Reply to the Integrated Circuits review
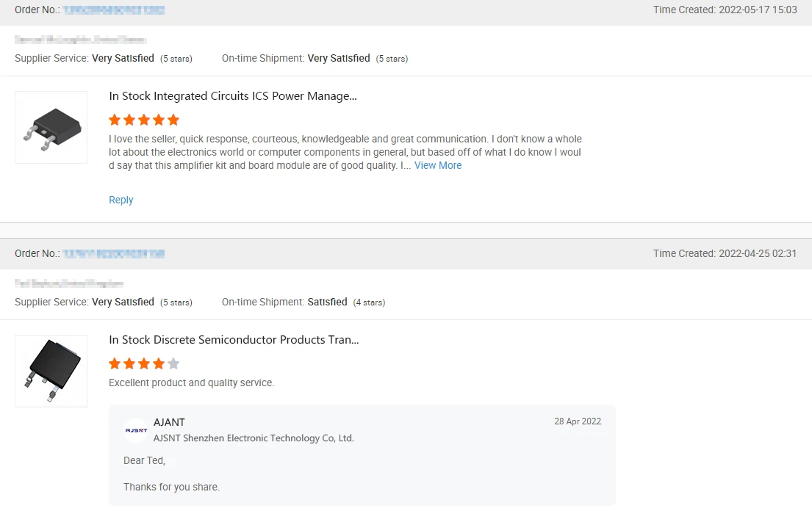 [121, 200]
